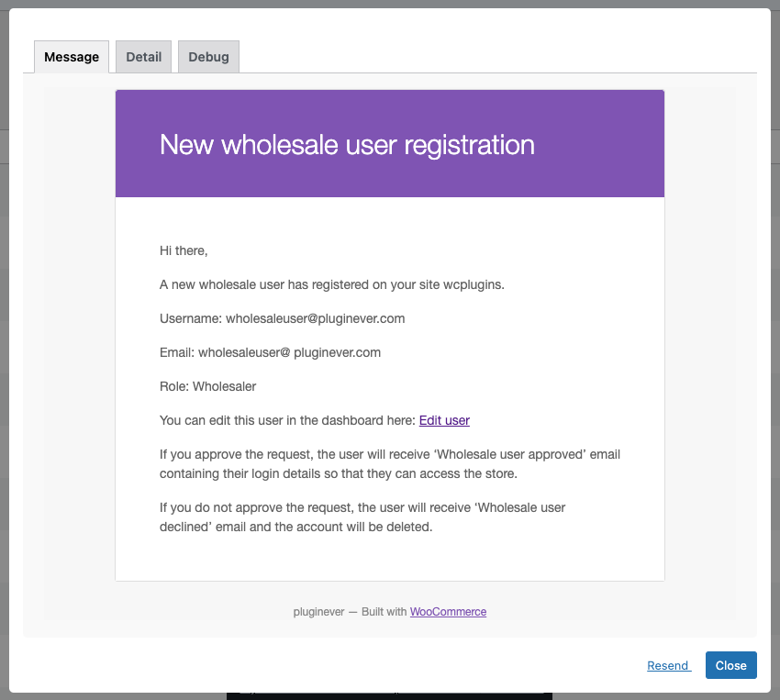The image size is (780, 700).
Task: Click the 'Hi there,' greeting line
Action: [x=184, y=251]
